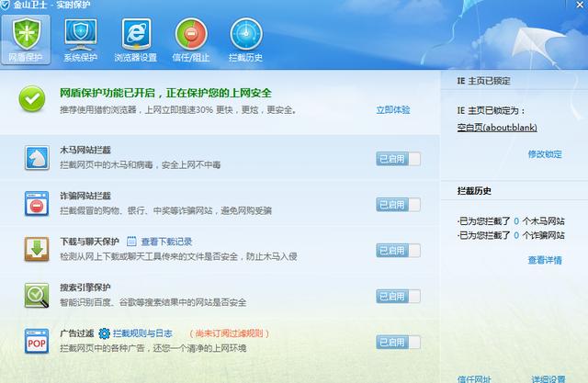Toggle the 诈骗网站拦截 已启用 switch

click(398, 205)
